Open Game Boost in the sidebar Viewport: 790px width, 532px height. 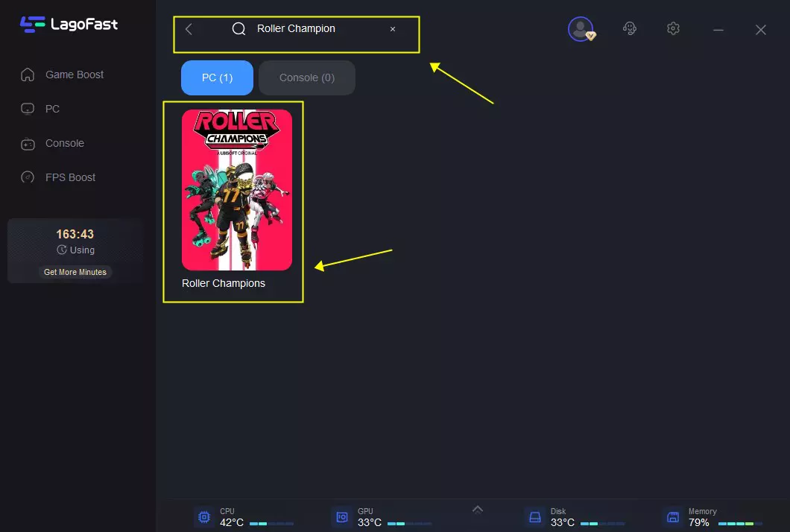point(62,75)
